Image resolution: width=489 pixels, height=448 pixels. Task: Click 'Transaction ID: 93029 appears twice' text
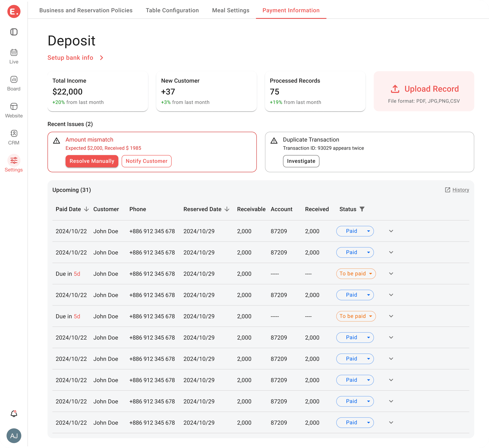[324, 148]
